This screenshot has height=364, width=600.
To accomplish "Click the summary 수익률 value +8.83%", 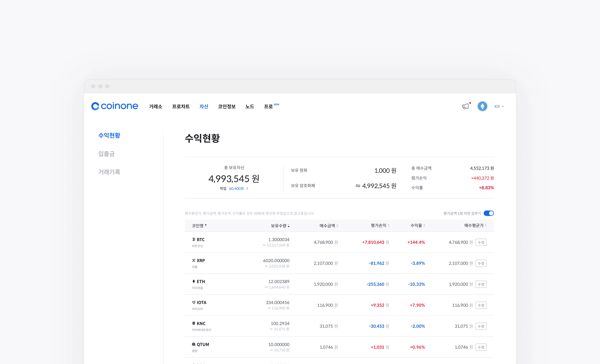I will (486, 188).
